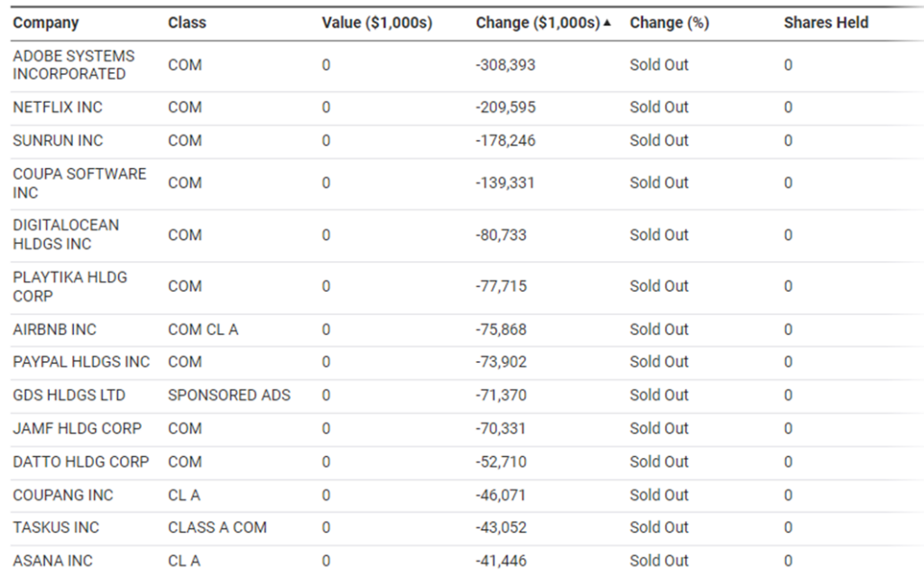
Task: Click the -71,370 change value
Action: [501, 396]
